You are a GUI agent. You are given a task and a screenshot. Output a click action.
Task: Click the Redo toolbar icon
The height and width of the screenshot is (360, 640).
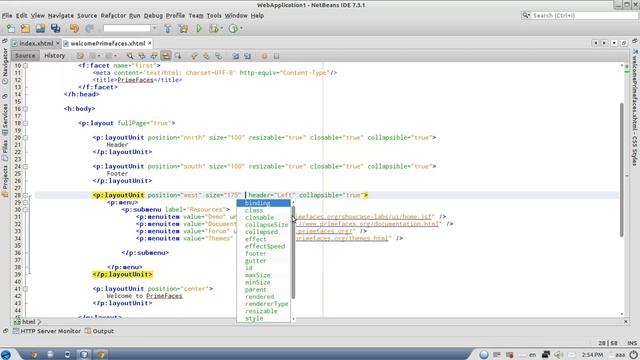[x=89, y=29]
